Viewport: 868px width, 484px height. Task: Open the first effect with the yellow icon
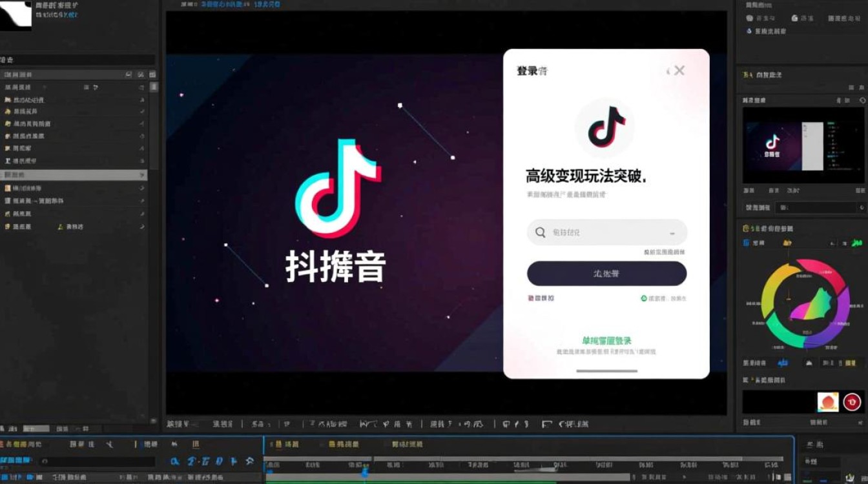click(39, 111)
